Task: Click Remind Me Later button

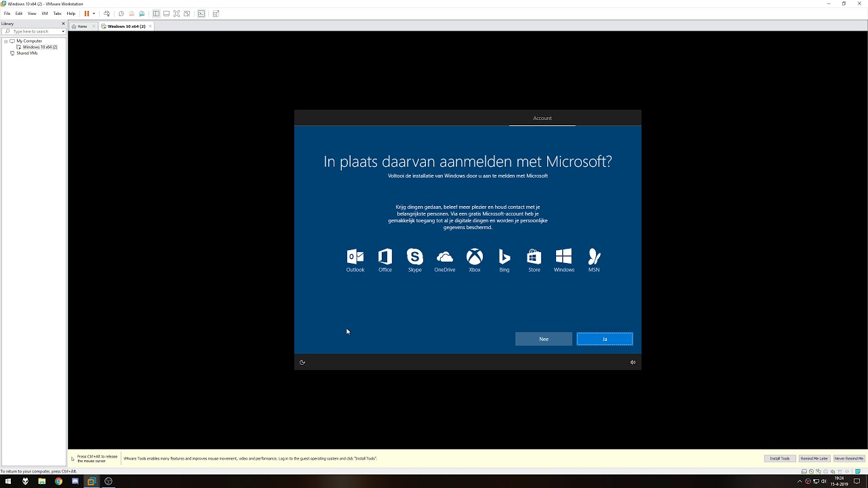Action: [814, 459]
